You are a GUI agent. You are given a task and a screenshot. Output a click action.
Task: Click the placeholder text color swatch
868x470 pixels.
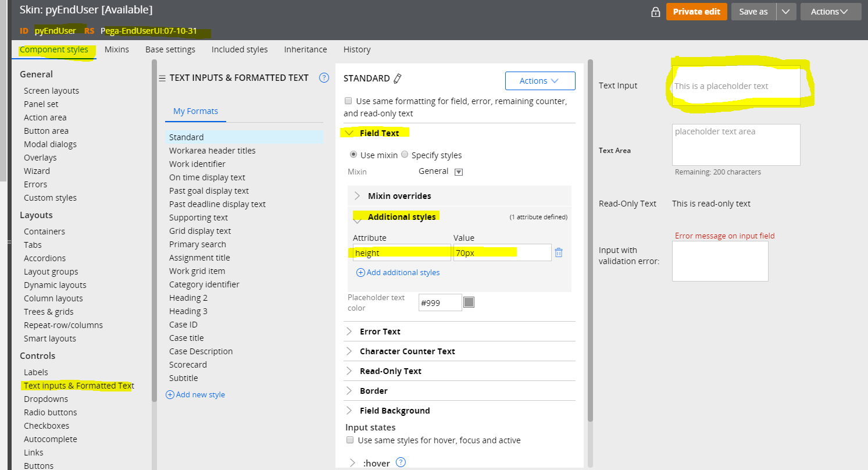point(469,302)
